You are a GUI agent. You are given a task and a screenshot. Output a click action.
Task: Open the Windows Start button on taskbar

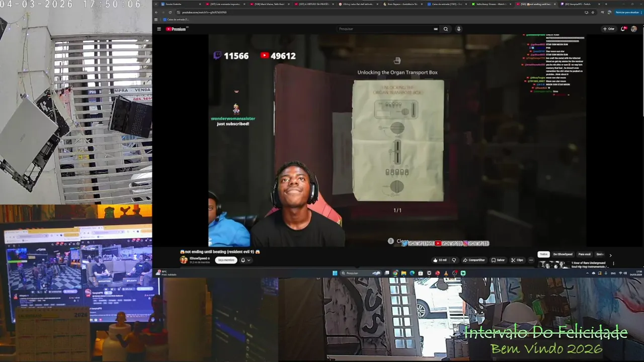coord(335,274)
